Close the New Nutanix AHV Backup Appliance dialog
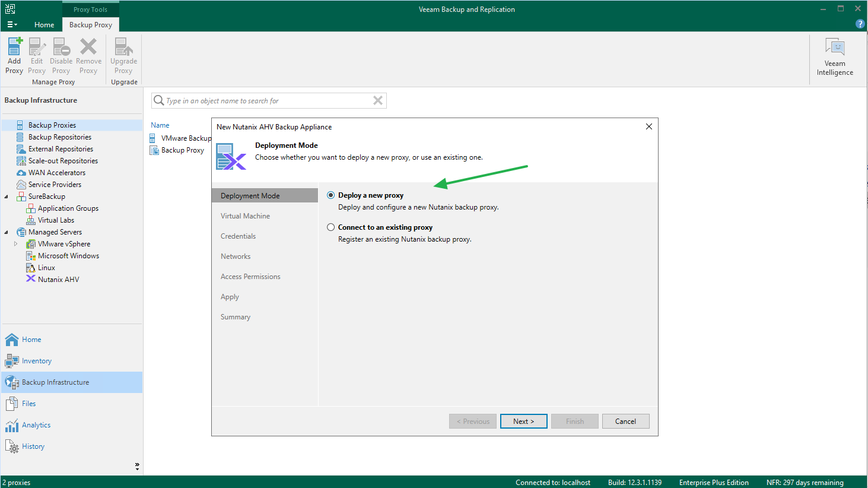The width and height of the screenshot is (868, 488). pos(649,126)
